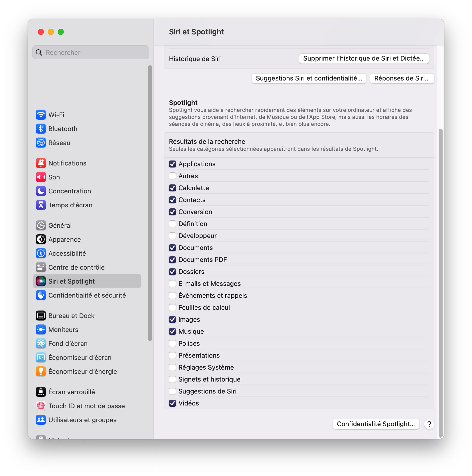
Task: Click the green zoom window button
Action: (61, 32)
